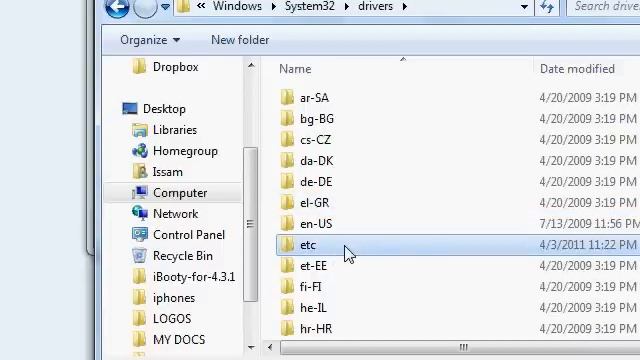Screen dimensions: 640x360
Task: Click the Refresh button
Action: click(547, 7)
